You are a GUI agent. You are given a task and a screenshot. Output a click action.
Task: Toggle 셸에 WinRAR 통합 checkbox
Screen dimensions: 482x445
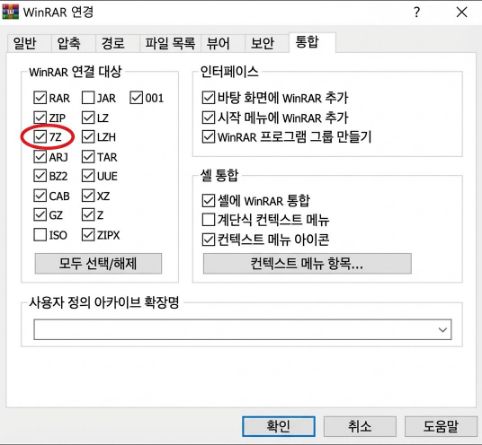(x=208, y=201)
